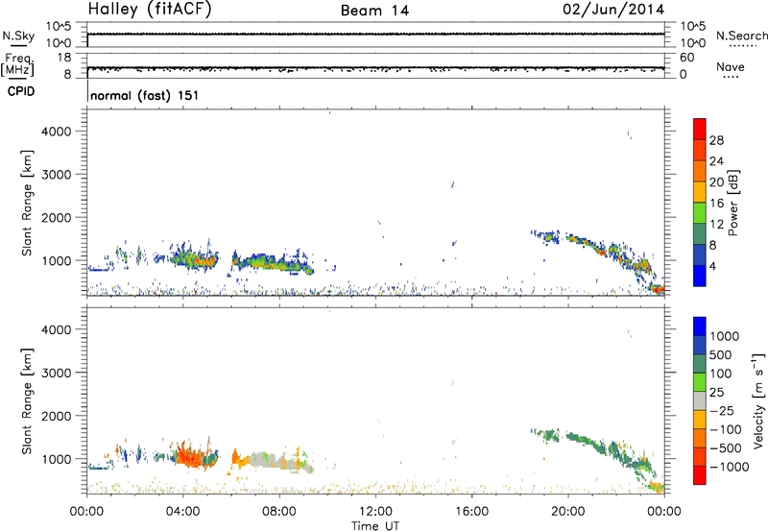Screen dimensions: 768x532
Task: Click the red bottom segment of the Velocity colorbar
Action: point(700,475)
